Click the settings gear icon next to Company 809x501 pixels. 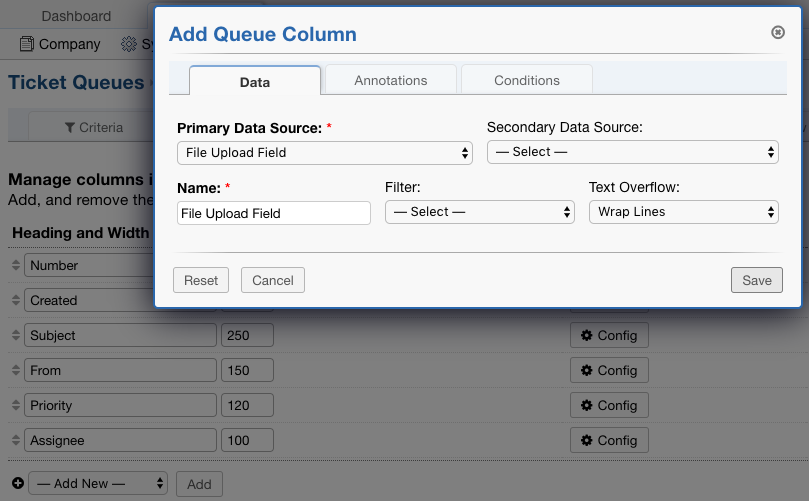coord(128,44)
